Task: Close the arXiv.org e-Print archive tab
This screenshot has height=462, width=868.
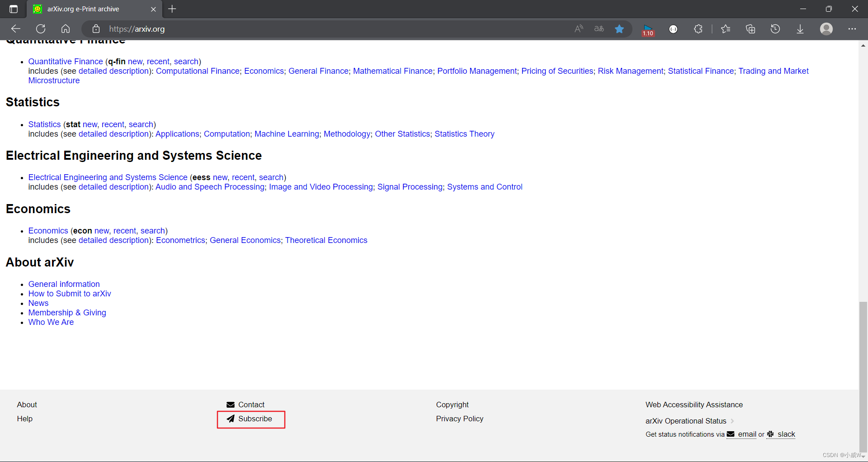Action: coord(153,9)
